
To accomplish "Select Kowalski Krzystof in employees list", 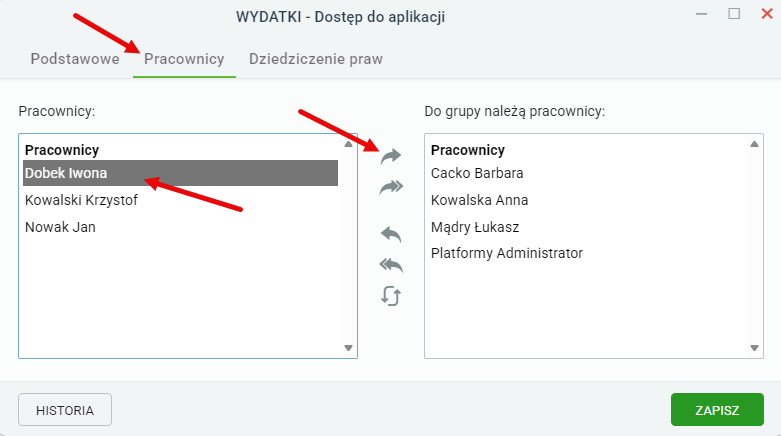I will pyautogui.click(x=180, y=200).
